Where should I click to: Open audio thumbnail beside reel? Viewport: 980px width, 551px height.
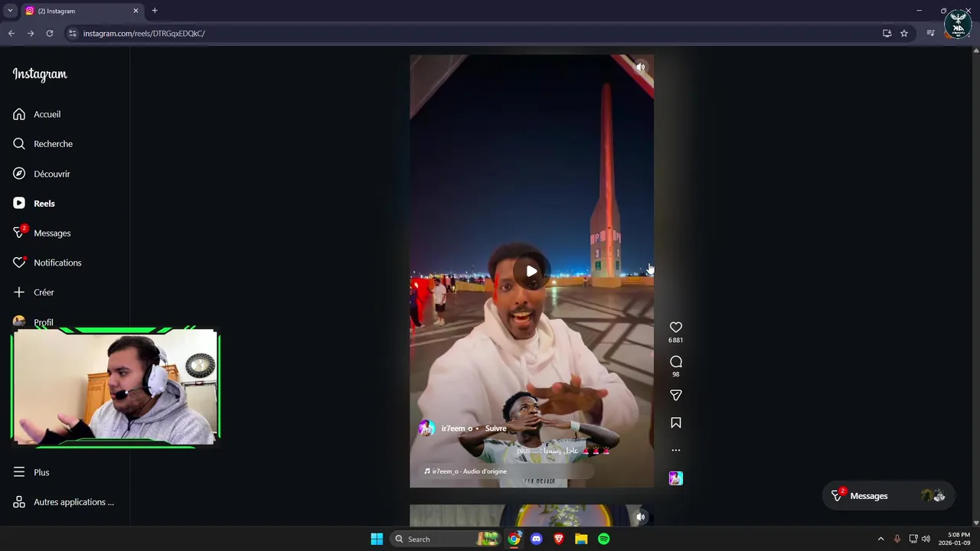click(x=675, y=478)
